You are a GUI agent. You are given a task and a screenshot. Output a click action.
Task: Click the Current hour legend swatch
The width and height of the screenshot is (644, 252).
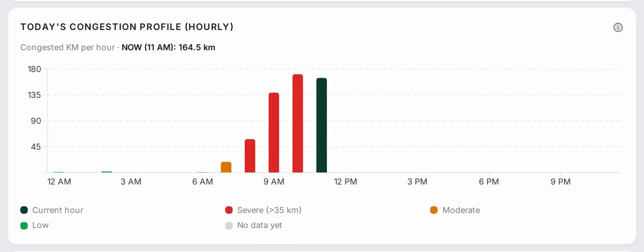point(24,210)
